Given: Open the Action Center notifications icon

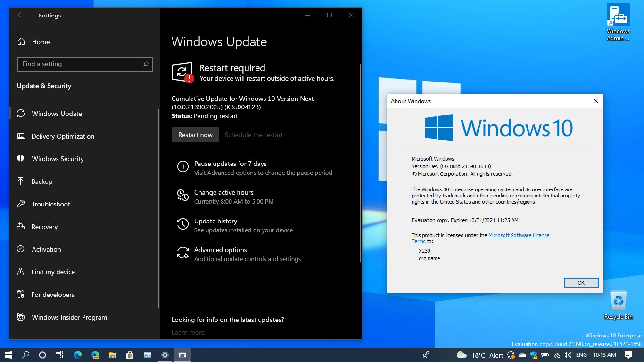Looking at the screenshot, I should 628,355.
